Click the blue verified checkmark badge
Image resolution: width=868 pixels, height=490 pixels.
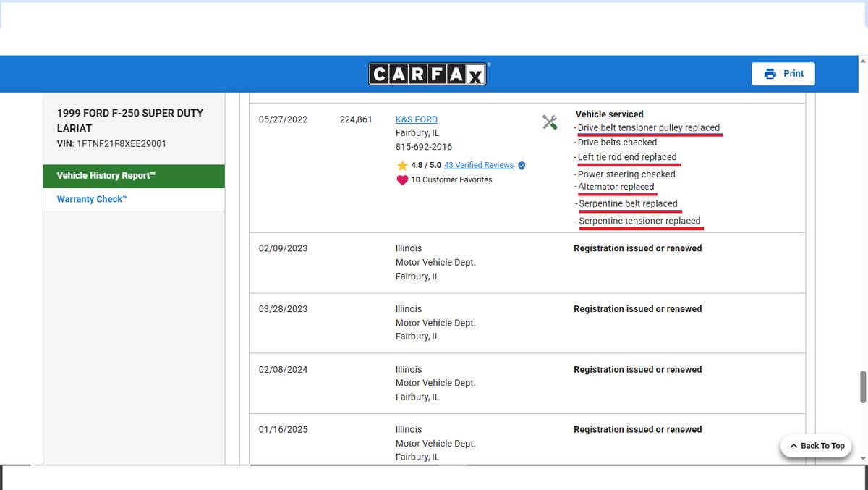pyautogui.click(x=522, y=166)
